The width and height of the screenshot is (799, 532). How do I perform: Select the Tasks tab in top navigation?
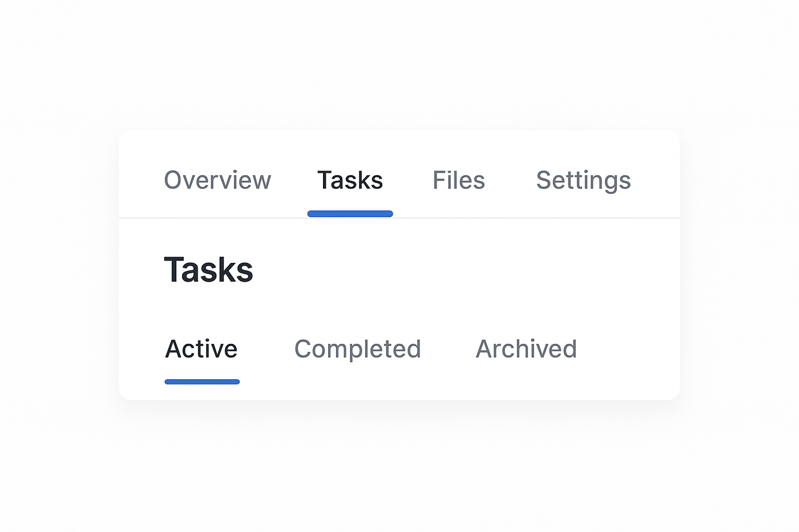[x=350, y=181]
